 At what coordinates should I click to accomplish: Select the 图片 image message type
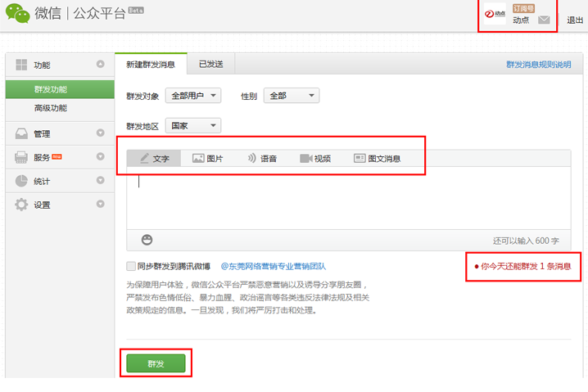(x=208, y=159)
